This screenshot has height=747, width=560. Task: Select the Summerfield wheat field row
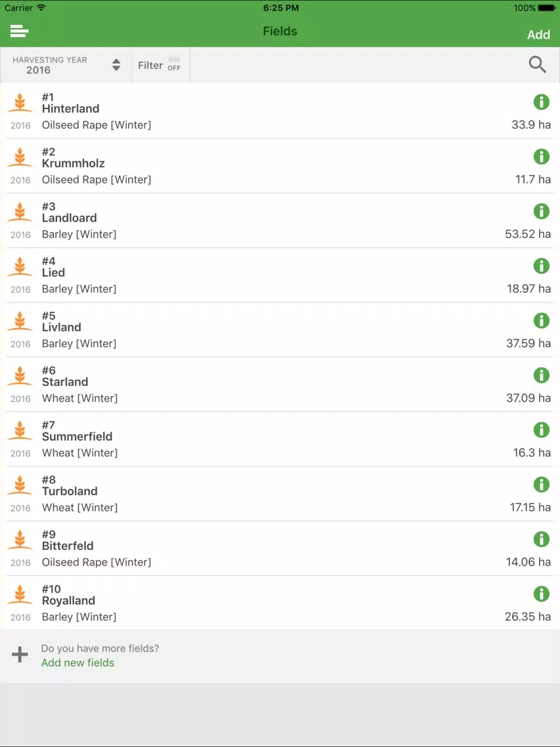point(280,439)
